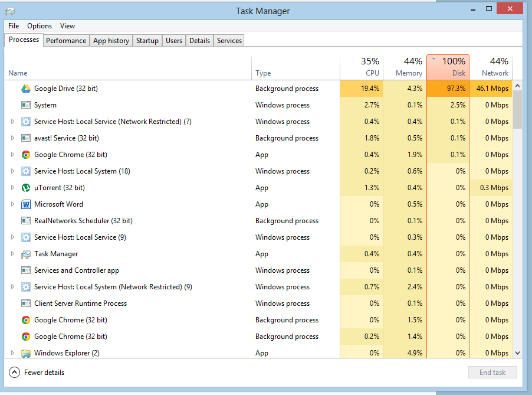The width and height of the screenshot is (532, 395).
Task: Click the System process icon
Action: coord(26,105)
